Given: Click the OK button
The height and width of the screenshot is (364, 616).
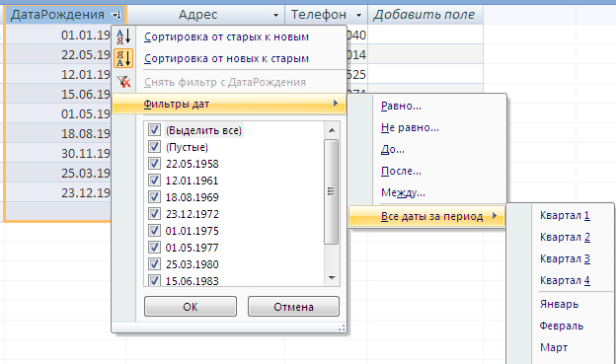Looking at the screenshot, I should 191,306.
